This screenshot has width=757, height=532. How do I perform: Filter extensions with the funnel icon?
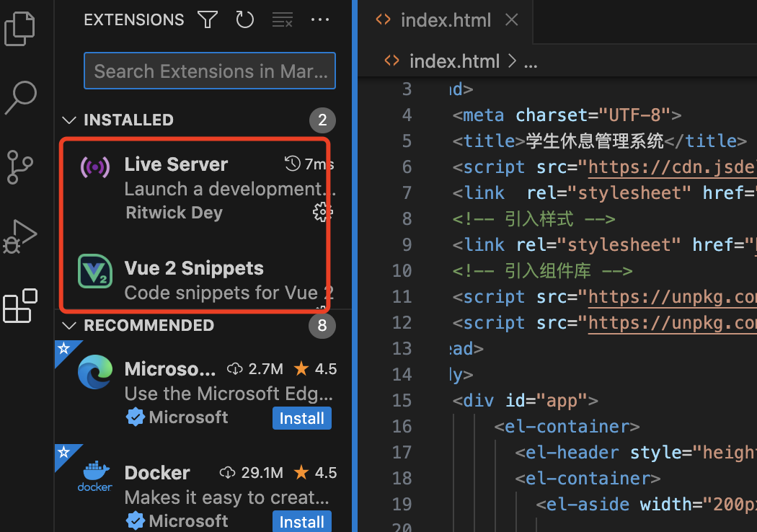pyautogui.click(x=208, y=20)
